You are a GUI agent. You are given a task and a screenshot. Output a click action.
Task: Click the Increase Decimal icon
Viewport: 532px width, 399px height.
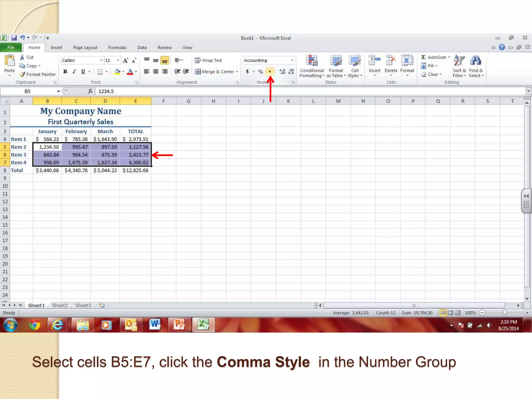point(282,72)
